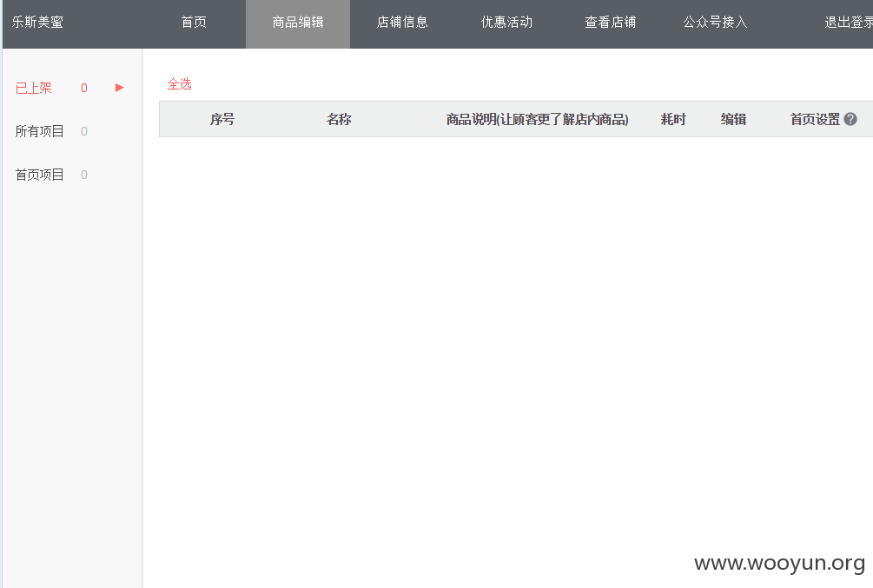
Task: Click the 耗时 column header
Action: (x=673, y=119)
